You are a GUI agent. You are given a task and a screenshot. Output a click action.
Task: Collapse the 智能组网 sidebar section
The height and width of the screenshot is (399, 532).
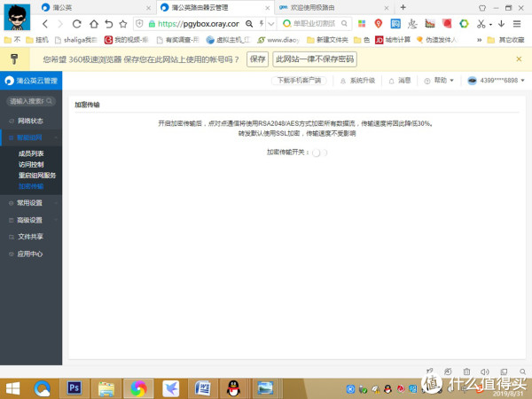coord(31,137)
